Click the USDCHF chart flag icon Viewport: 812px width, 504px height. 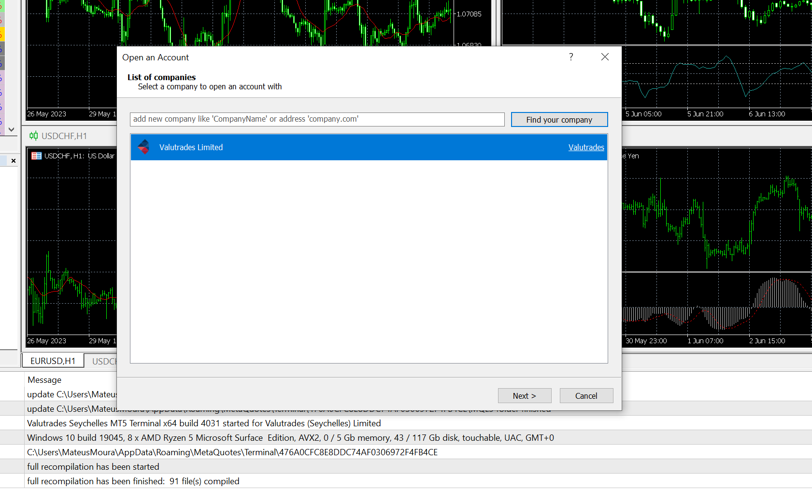(36, 156)
